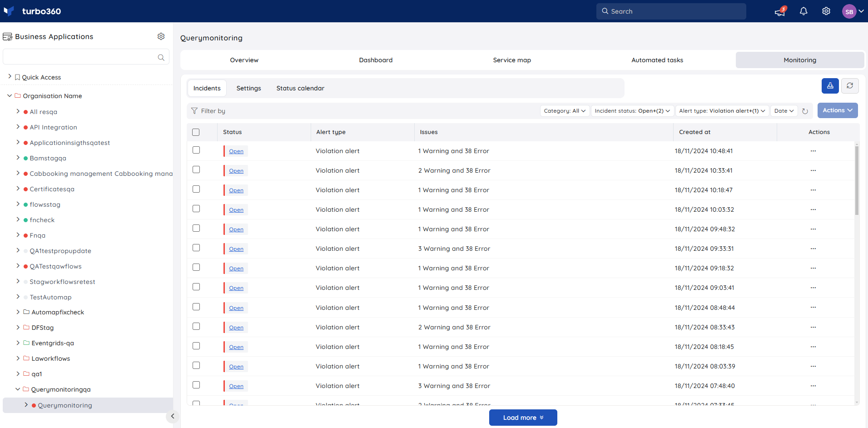Check the 10:33:41 incident row
The height and width of the screenshot is (428, 868).
196,169
